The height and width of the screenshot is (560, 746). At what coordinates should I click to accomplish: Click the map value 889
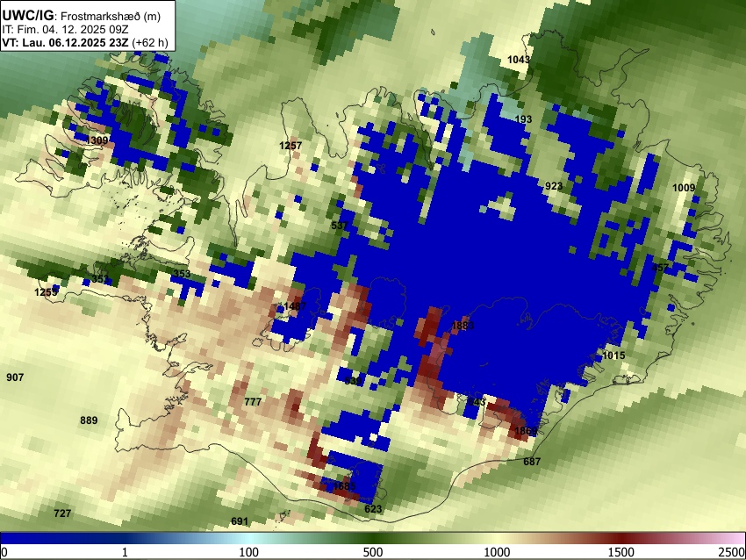pyautogui.click(x=89, y=420)
